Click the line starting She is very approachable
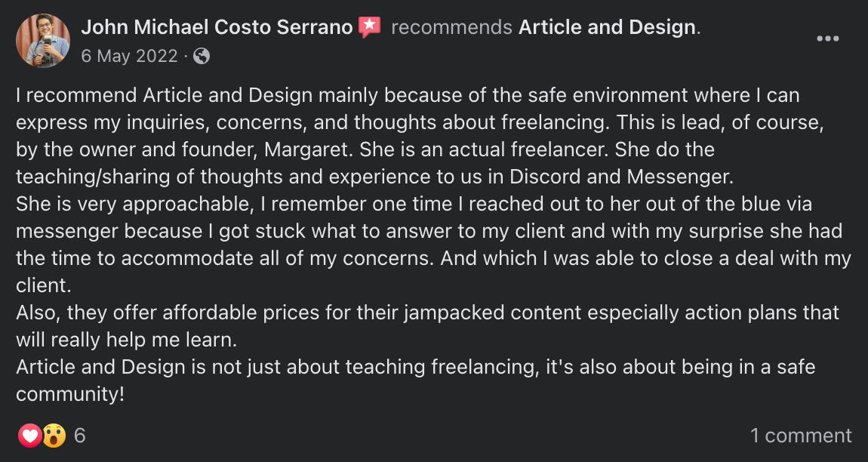868x462 pixels. click(x=414, y=204)
